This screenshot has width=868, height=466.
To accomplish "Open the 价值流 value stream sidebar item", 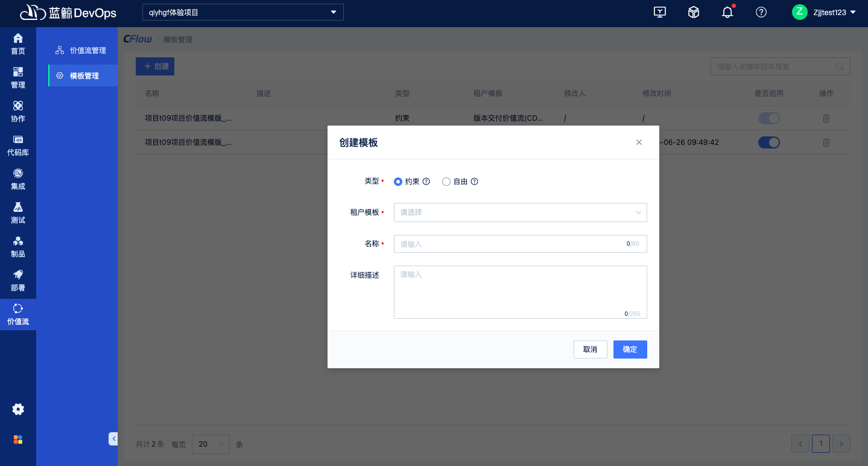I will pyautogui.click(x=18, y=314).
